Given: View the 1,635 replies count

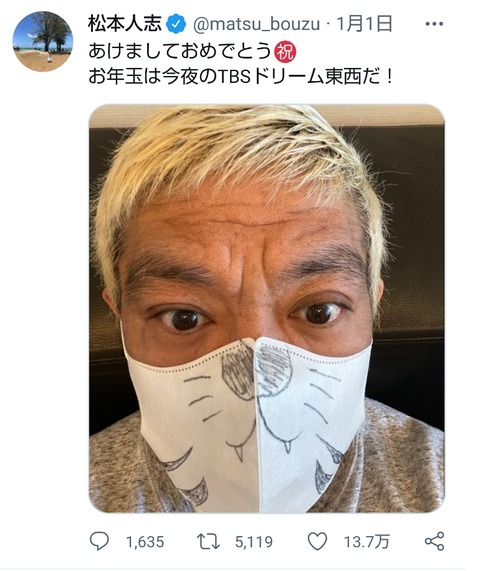Looking at the screenshot, I should 145,542.
